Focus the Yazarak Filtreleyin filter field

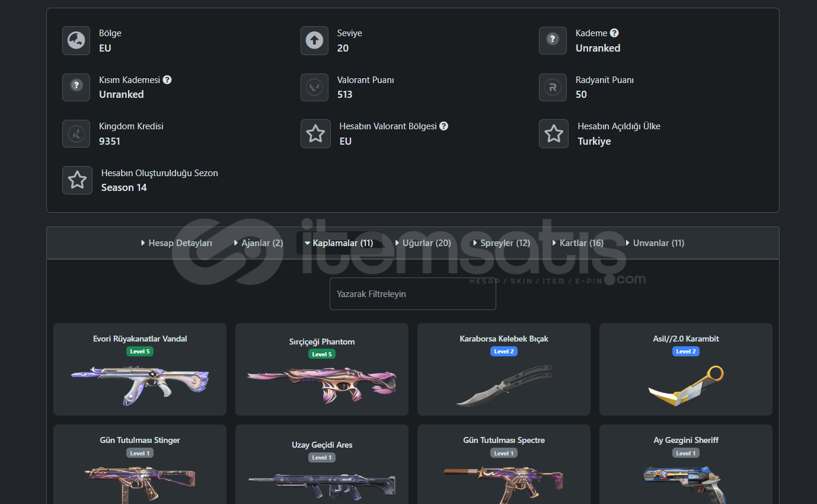coord(413,294)
